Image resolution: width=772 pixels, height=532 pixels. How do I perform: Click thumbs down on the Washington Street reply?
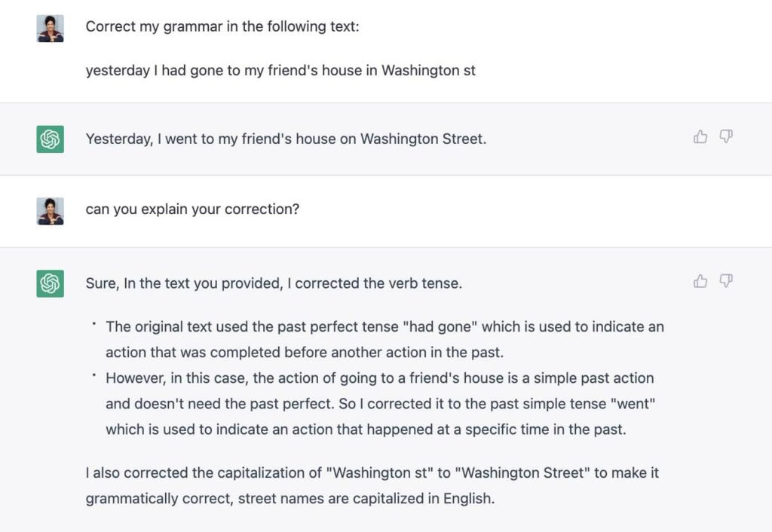coord(726,136)
